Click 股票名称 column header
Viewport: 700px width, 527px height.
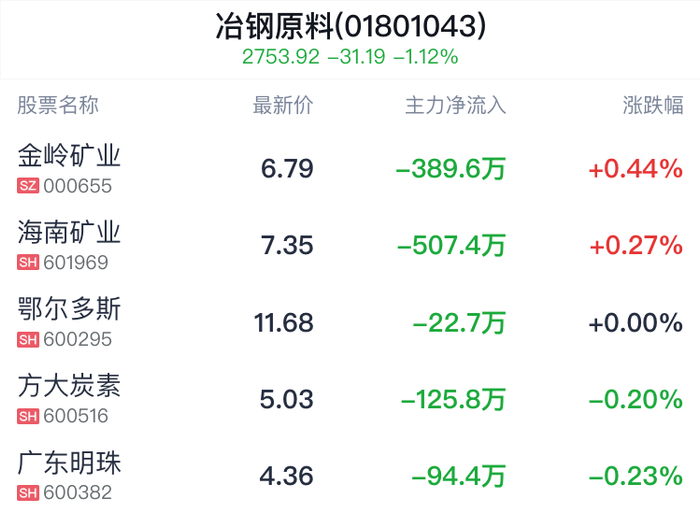[x=58, y=105]
